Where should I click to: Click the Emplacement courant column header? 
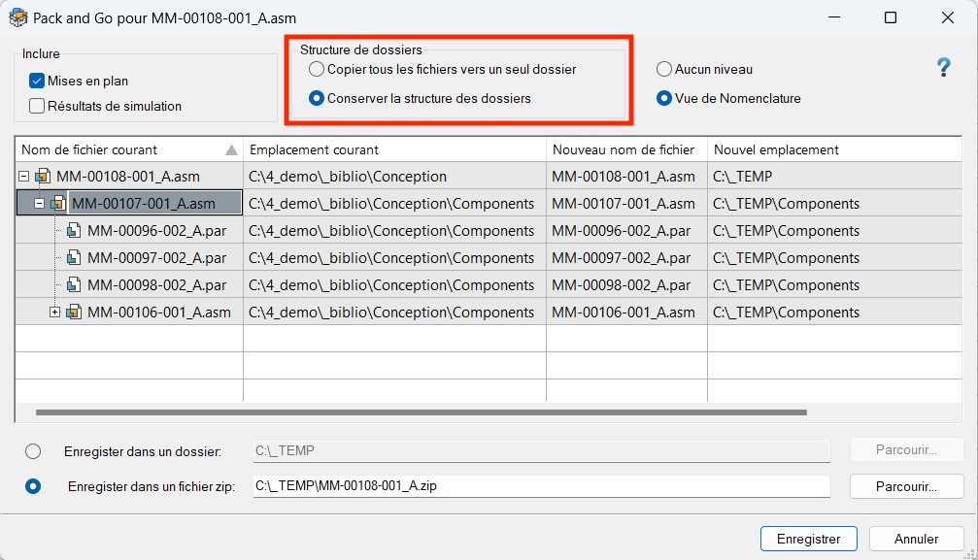[x=395, y=149]
